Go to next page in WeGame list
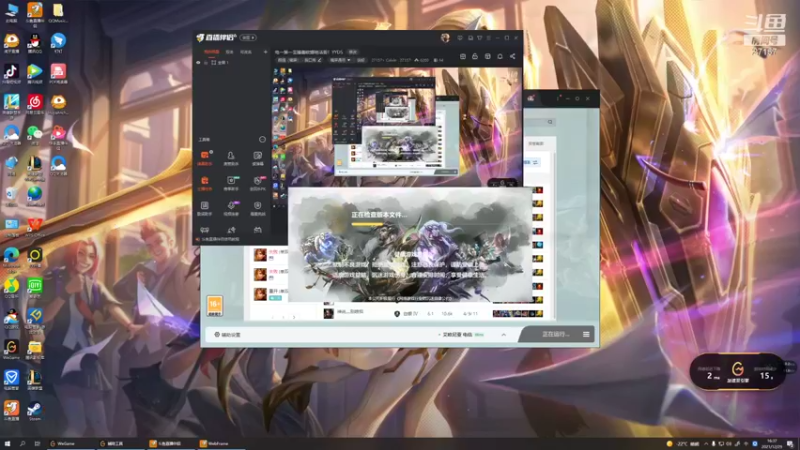Image resolution: width=800 pixels, height=450 pixels. point(294,317)
